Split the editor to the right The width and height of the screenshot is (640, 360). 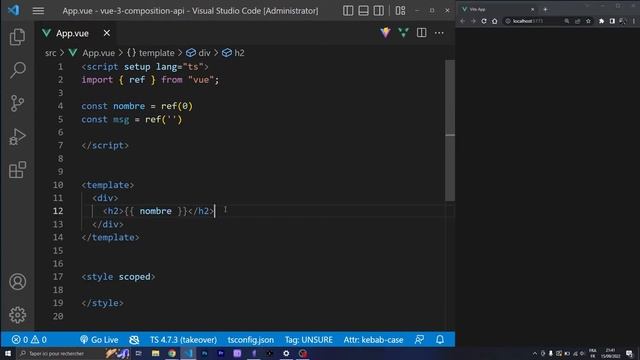point(421,33)
